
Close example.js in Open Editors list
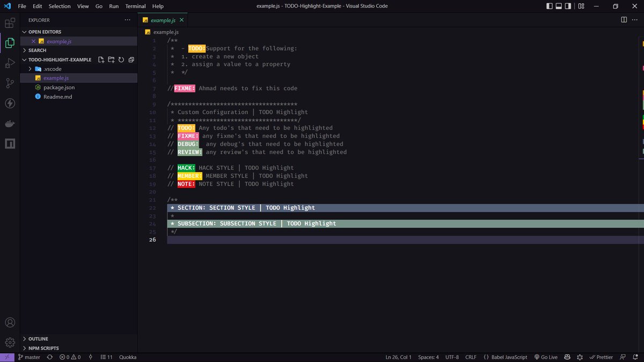click(33, 41)
